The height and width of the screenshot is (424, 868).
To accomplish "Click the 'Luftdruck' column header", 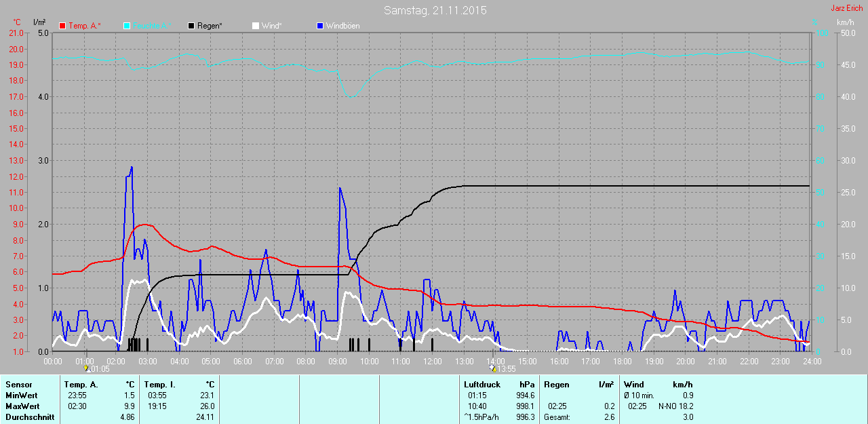I will point(482,385).
